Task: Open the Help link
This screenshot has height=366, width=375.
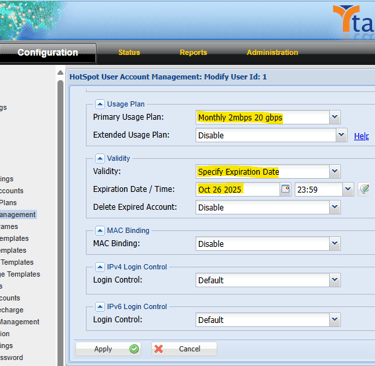Action: click(361, 136)
